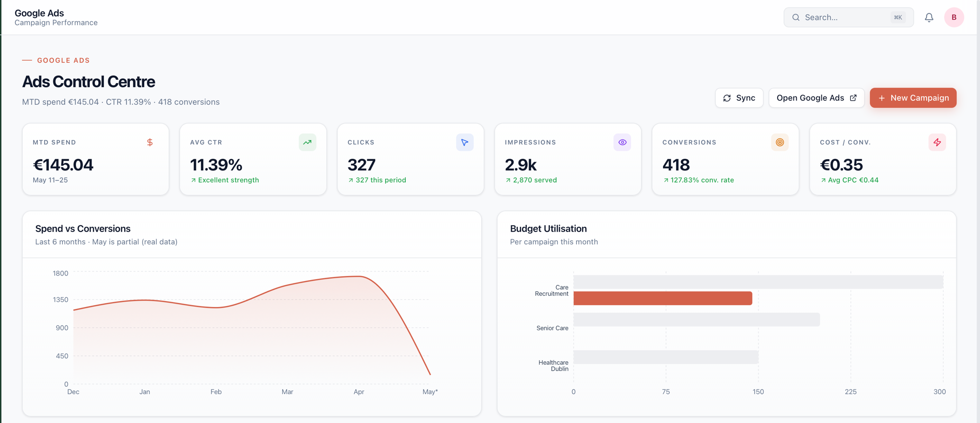Click the trending arrow icon on Avg CTR card

(307, 142)
